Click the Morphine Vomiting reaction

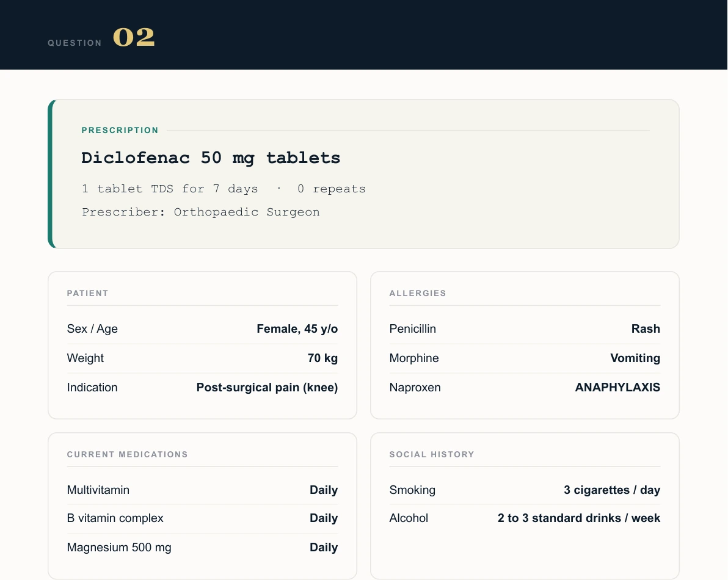click(x=635, y=358)
